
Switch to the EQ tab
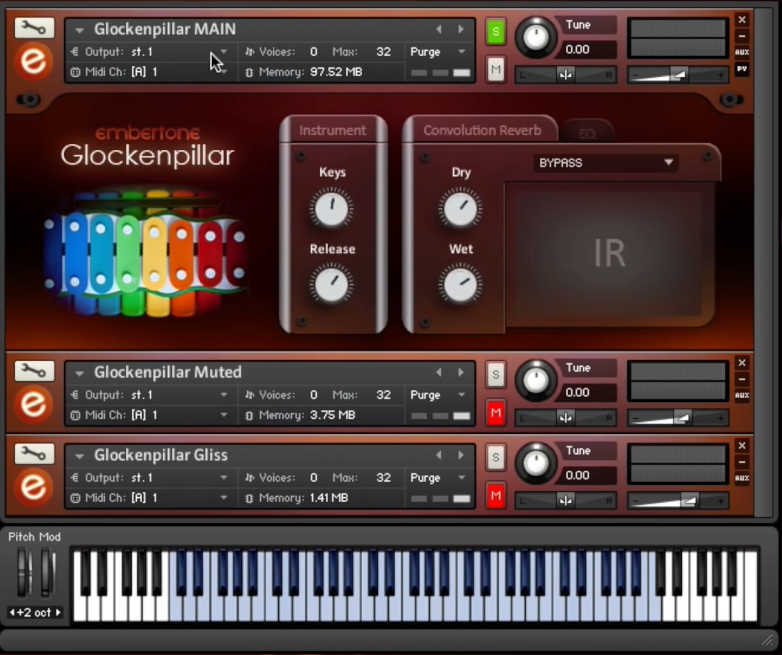pos(587,133)
